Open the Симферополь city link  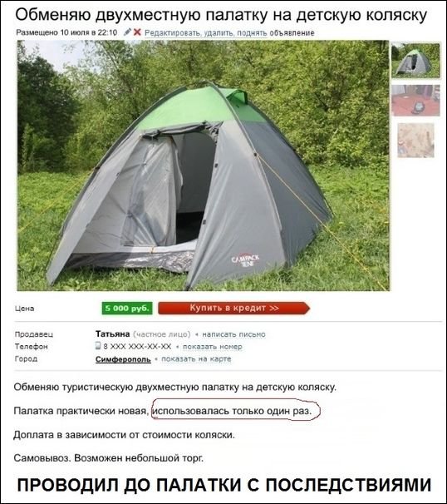pos(123,359)
